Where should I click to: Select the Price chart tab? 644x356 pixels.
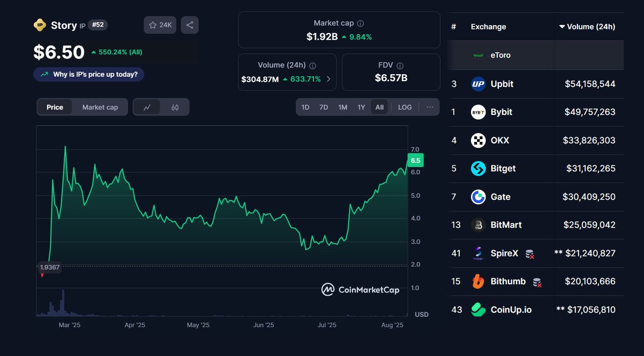click(x=55, y=107)
